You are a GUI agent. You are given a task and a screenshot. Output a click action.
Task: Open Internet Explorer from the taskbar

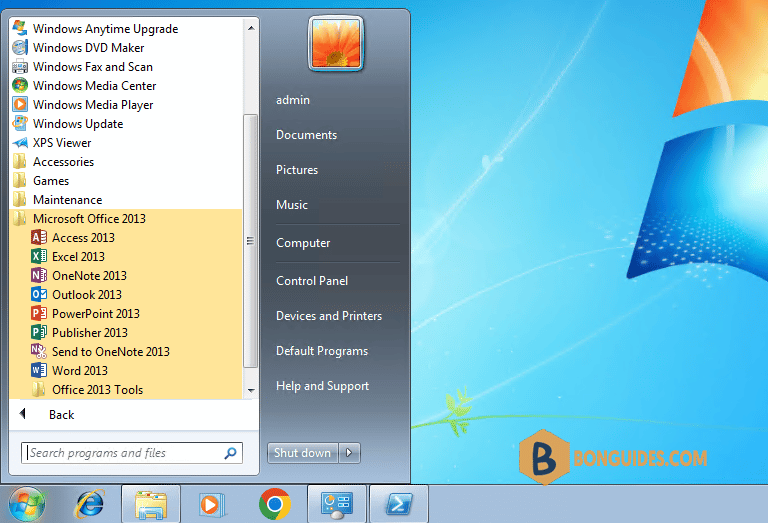pos(90,504)
